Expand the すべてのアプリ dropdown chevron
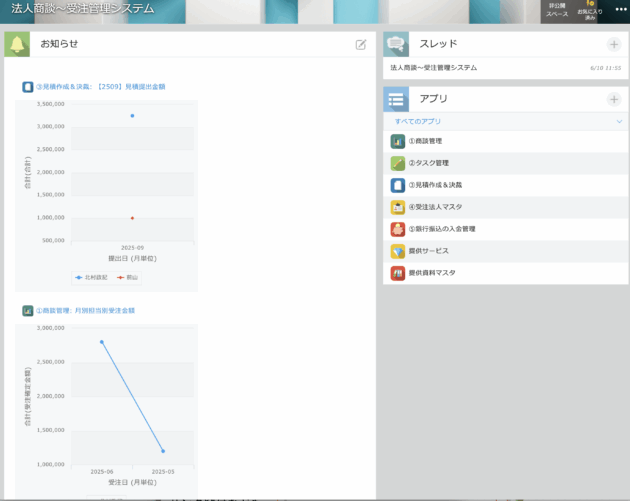This screenshot has height=501, width=630. [617, 121]
